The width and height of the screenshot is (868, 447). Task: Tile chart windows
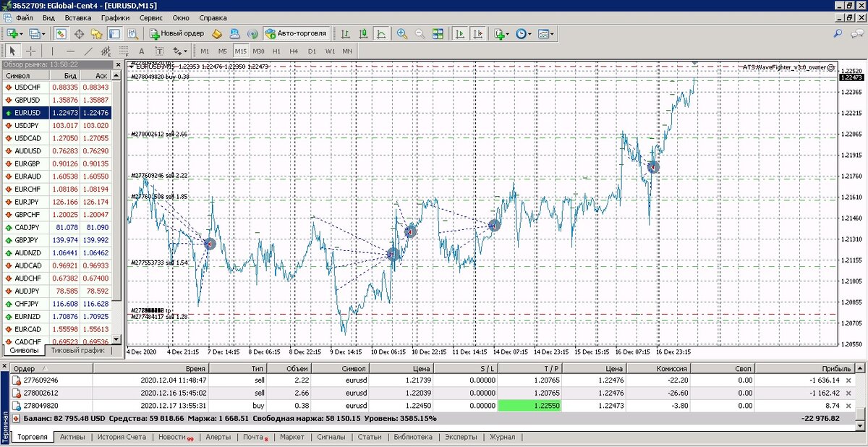[x=438, y=33]
